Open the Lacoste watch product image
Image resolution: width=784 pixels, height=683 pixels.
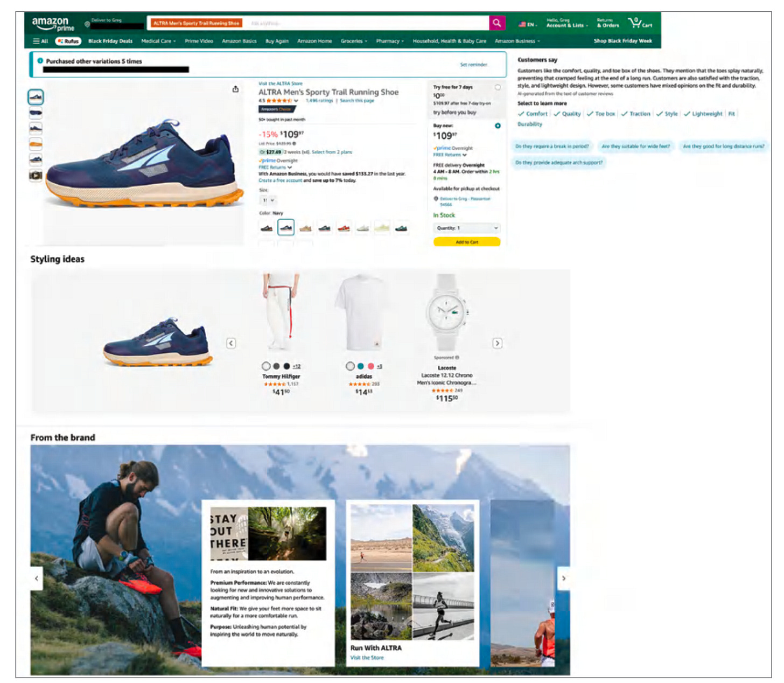pyautogui.click(x=446, y=312)
